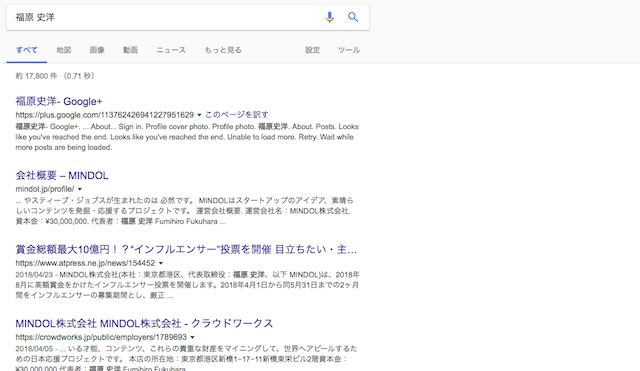The width and height of the screenshot is (640, 371).
Task: Click the microphone voice search icon
Action: 329,17
